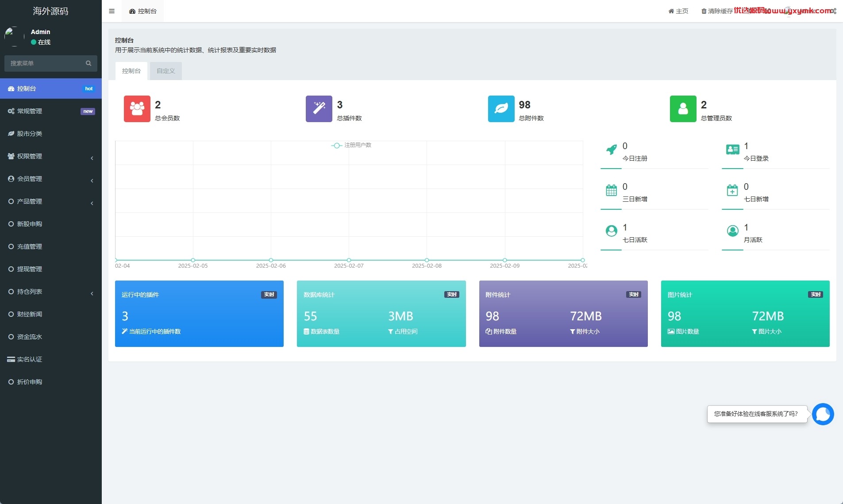Click the 图片数量 image icon
Image resolution: width=843 pixels, height=504 pixels.
tap(671, 331)
